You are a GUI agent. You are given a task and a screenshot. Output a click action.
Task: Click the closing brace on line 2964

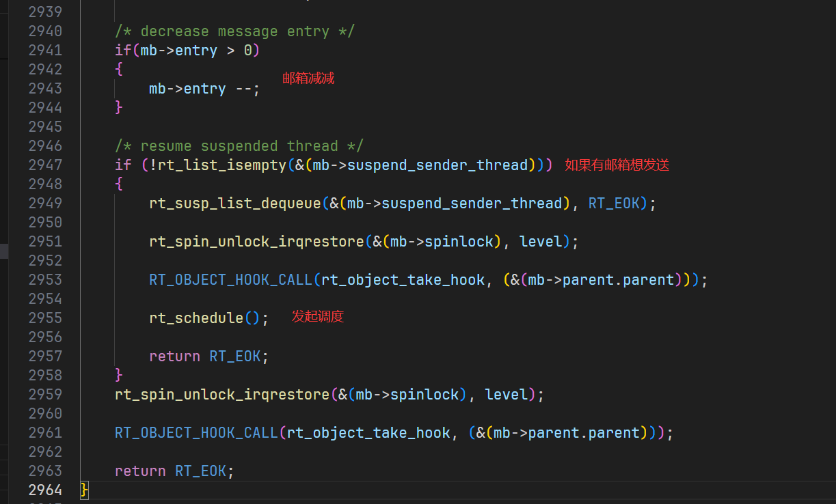click(84, 490)
